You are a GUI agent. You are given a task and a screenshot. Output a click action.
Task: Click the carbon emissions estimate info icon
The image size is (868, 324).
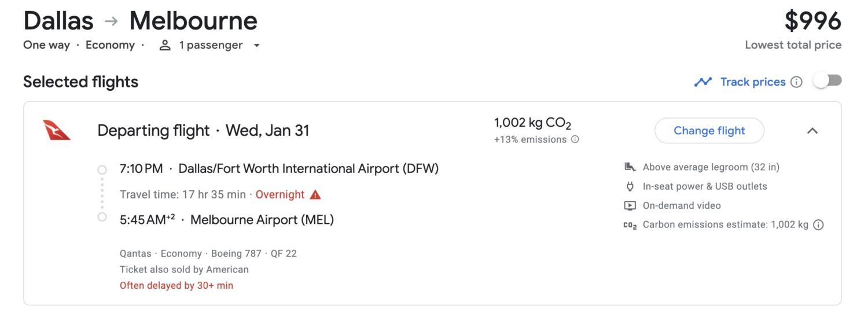click(x=818, y=225)
